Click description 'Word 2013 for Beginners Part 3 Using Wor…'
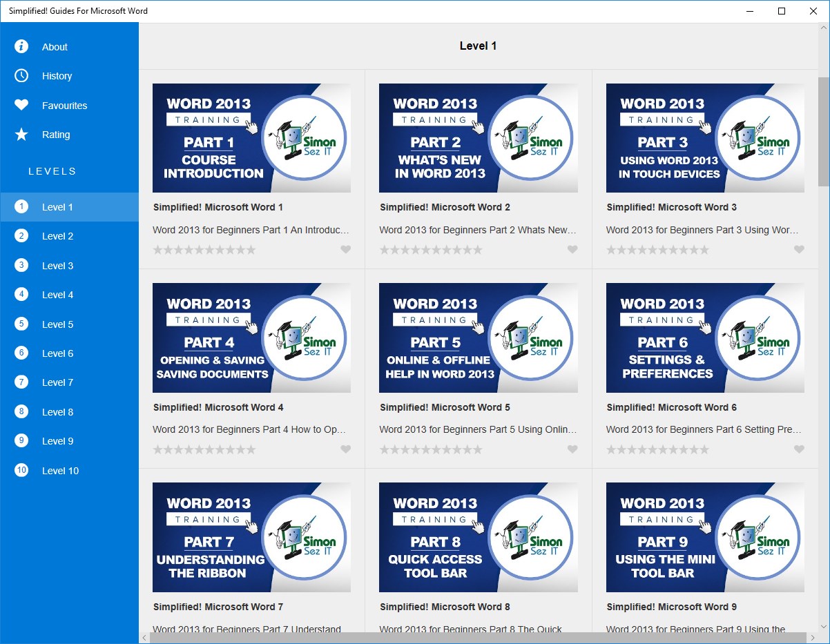Viewport: 830px width, 644px height. point(703,230)
